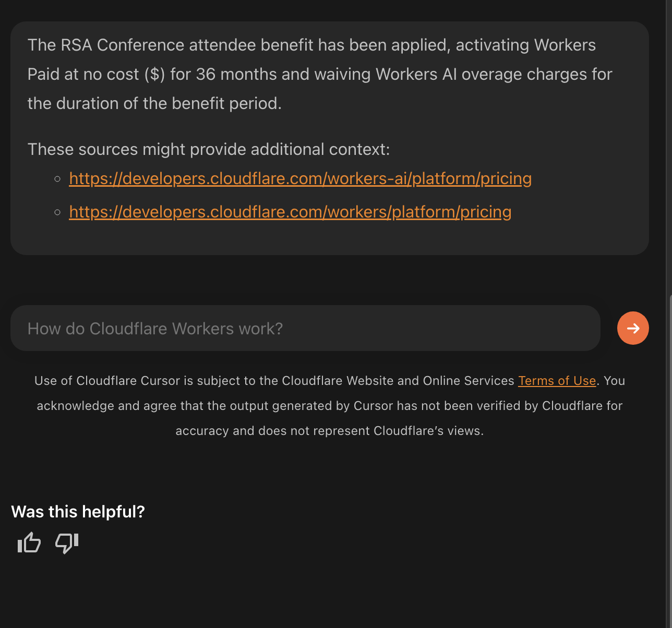This screenshot has width=672, height=628.
Task: Click the bullet marker beside the second link
Action: (x=57, y=212)
